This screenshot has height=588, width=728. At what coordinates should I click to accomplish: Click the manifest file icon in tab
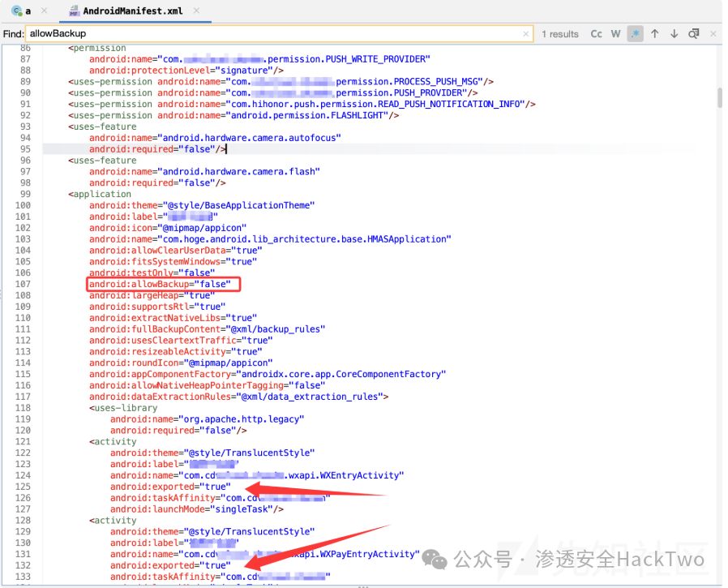74,11
